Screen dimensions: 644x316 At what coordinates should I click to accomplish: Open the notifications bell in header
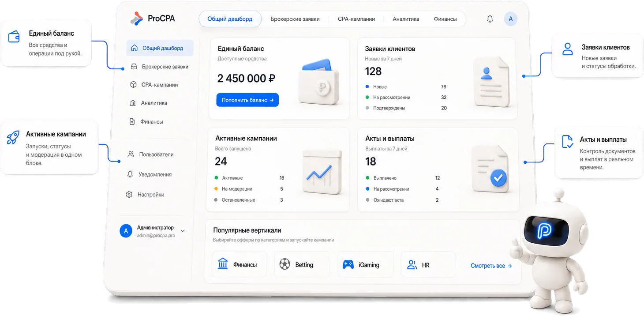[x=490, y=19]
